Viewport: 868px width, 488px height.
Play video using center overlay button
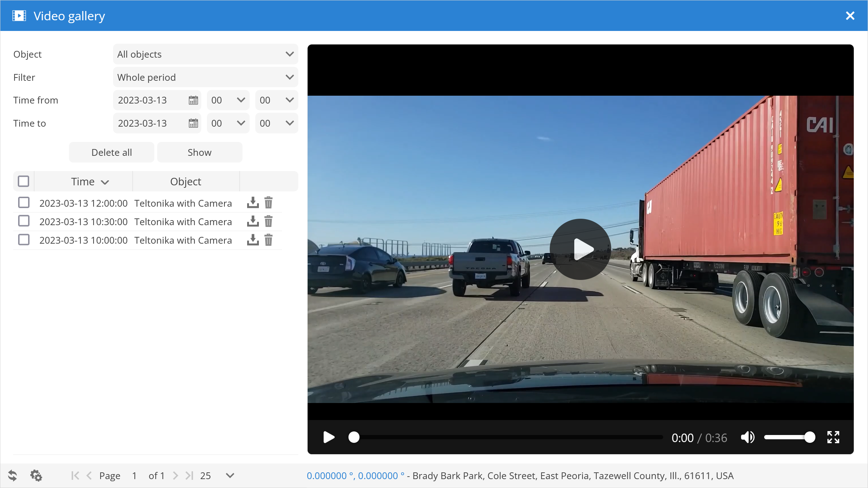click(x=580, y=249)
